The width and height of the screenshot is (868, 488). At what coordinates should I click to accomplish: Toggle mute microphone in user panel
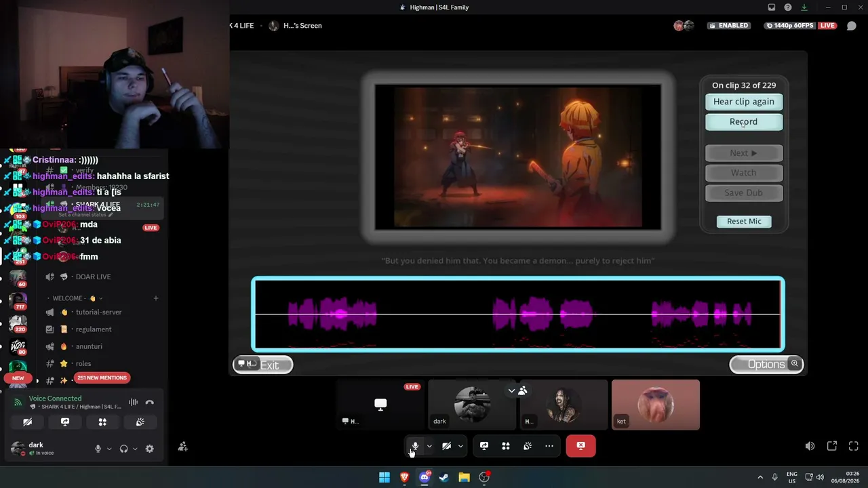(x=98, y=449)
